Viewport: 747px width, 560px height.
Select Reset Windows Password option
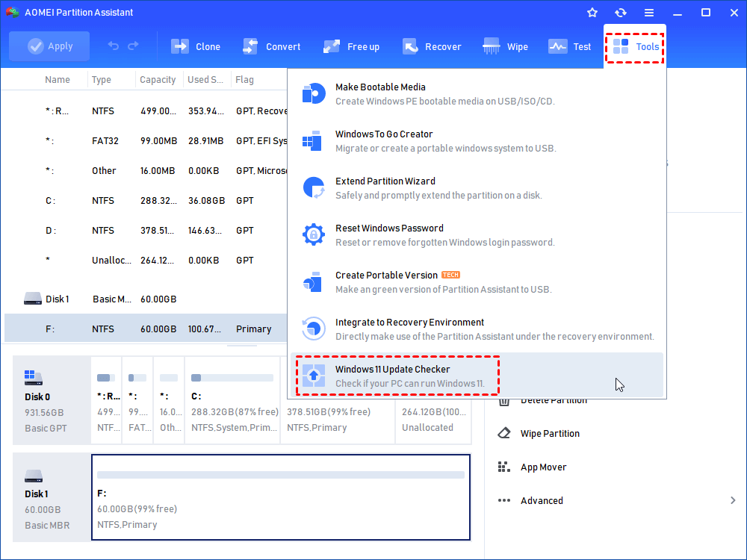click(x=388, y=234)
